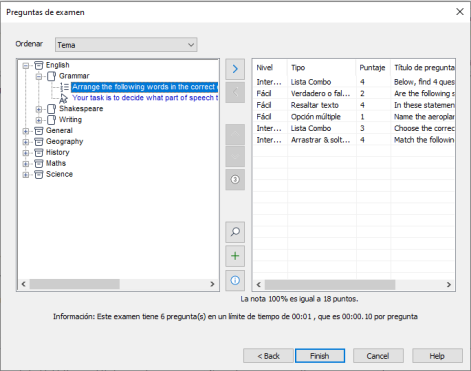471x371 pixels.
Task: Select the 'Resaltar texto' question row
Action: tap(354, 105)
